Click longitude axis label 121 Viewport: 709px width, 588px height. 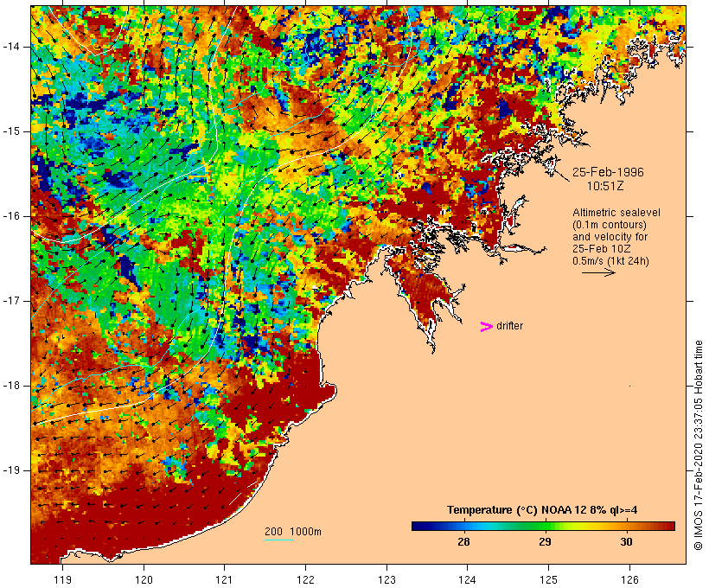tap(224, 579)
